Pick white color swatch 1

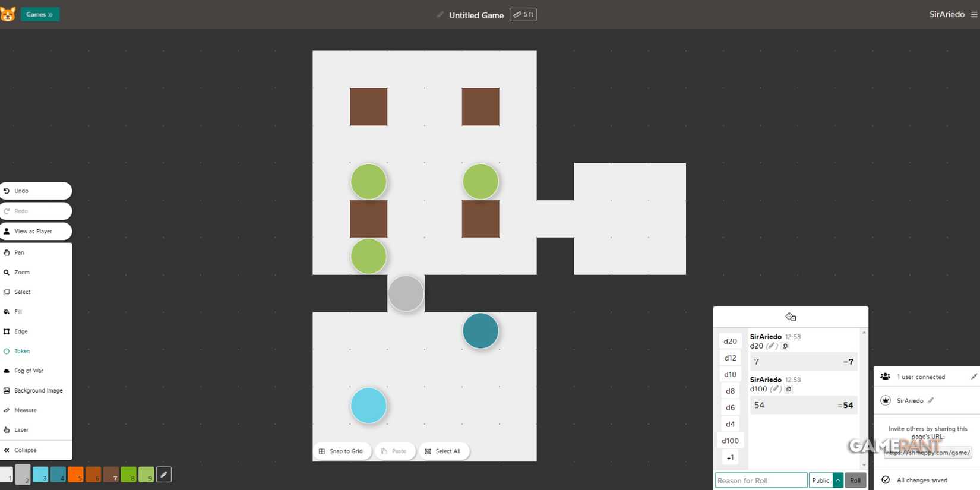6,475
